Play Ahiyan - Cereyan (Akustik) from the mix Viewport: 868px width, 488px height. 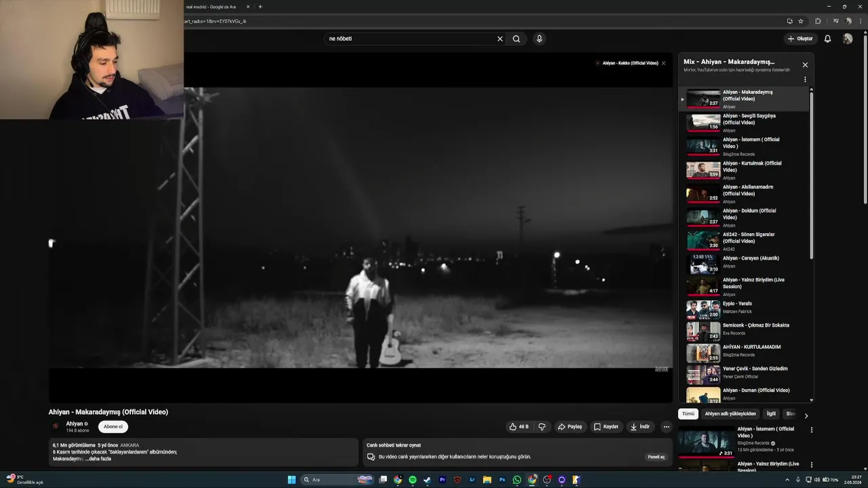coord(744,263)
